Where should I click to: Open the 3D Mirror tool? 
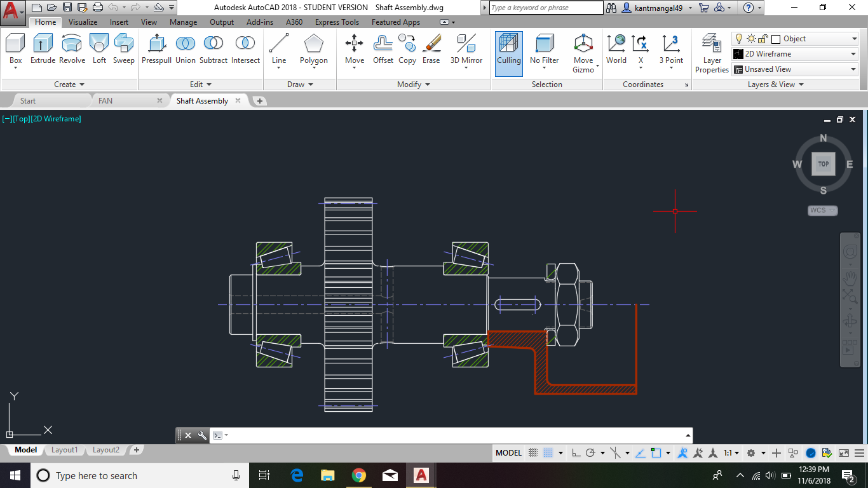click(466, 50)
